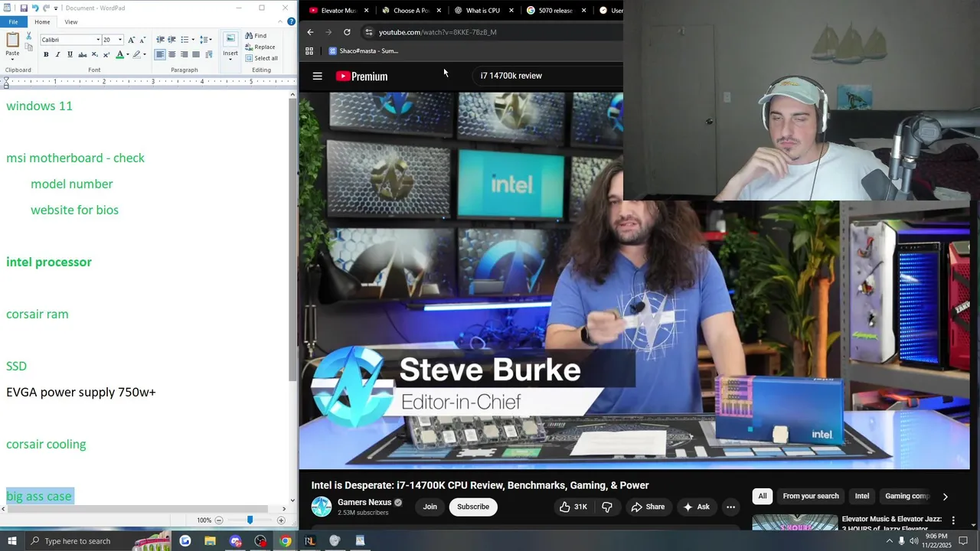Open the Shaco#masta bookmark
980x551 pixels.
tap(364, 51)
